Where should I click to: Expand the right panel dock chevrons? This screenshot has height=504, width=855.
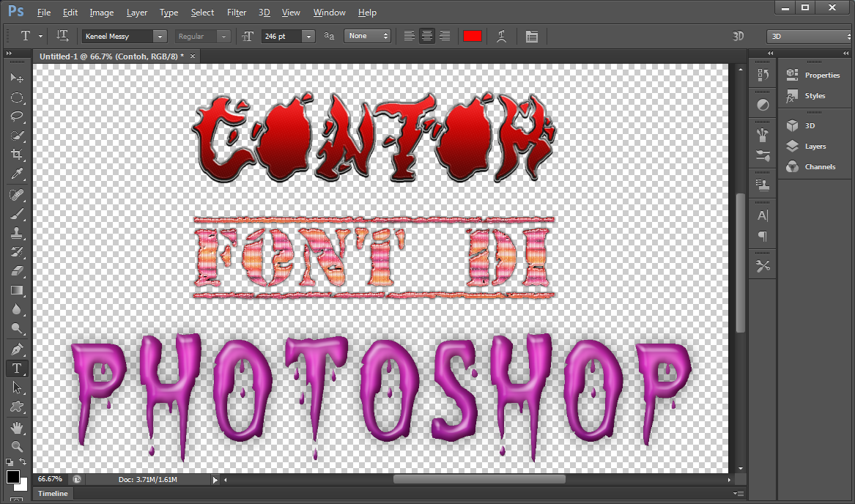[x=845, y=53]
